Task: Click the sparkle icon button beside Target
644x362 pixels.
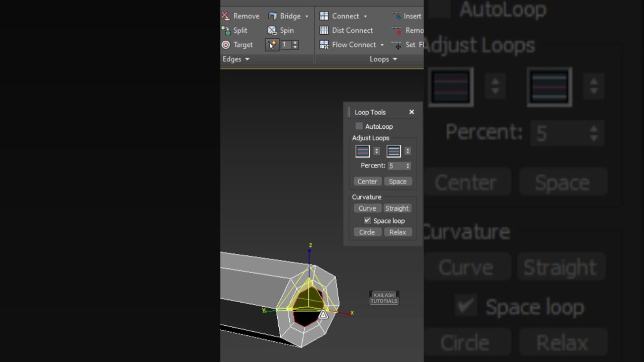Action: (x=272, y=45)
